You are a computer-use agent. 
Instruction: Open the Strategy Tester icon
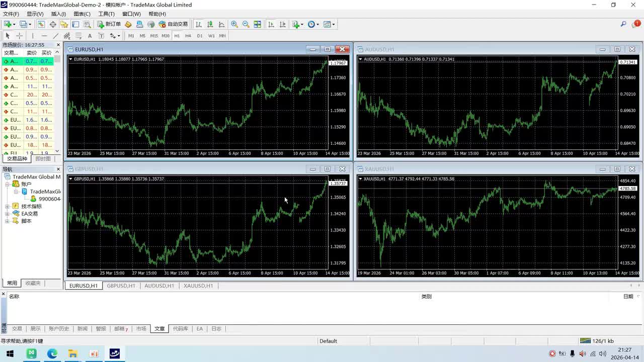[x=87, y=24]
